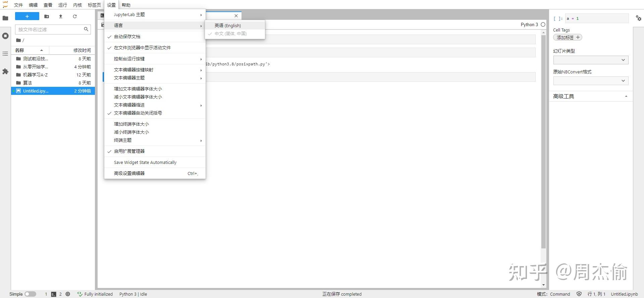644x298 pixels.
Task: Open 原始NBConvert格式 dropdown
Action: (591, 81)
